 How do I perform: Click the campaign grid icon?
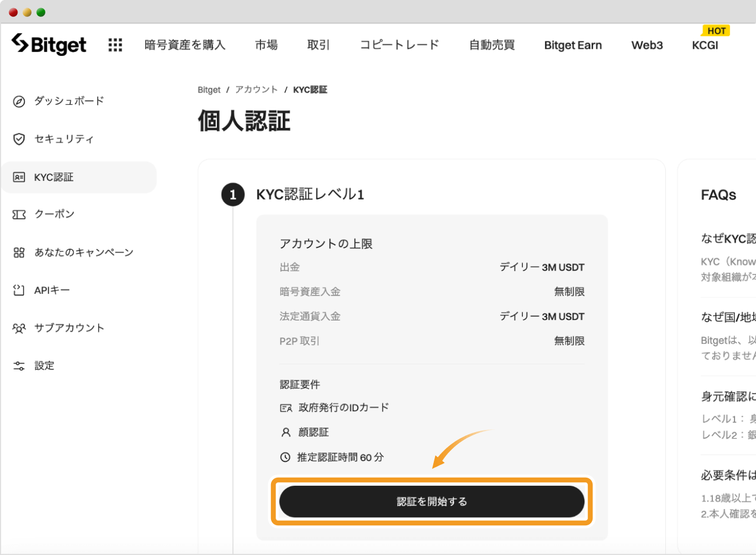pyautogui.click(x=19, y=252)
